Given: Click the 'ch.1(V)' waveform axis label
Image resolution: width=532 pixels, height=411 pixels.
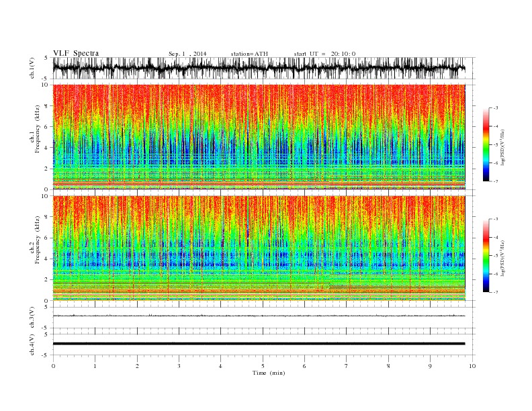Looking at the screenshot, I should pos(32,68).
